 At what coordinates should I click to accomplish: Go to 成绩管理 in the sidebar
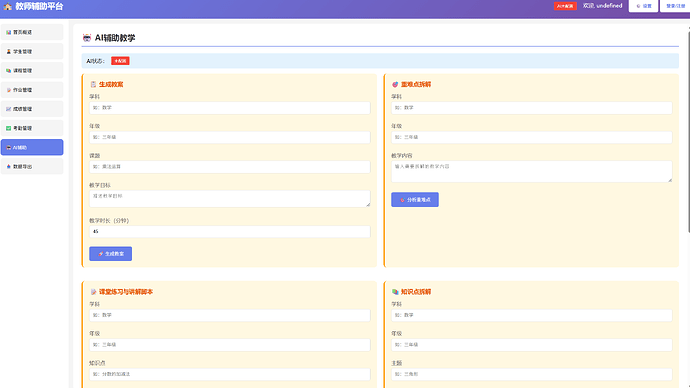32,109
